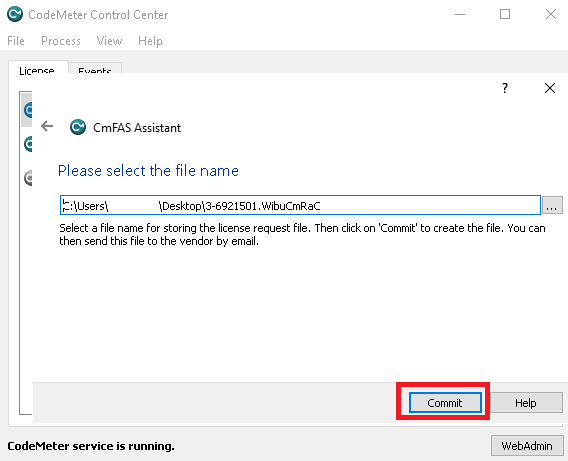Click 'CodeMeter service is running.' status text
The height and width of the screenshot is (461, 568).
pos(91,446)
